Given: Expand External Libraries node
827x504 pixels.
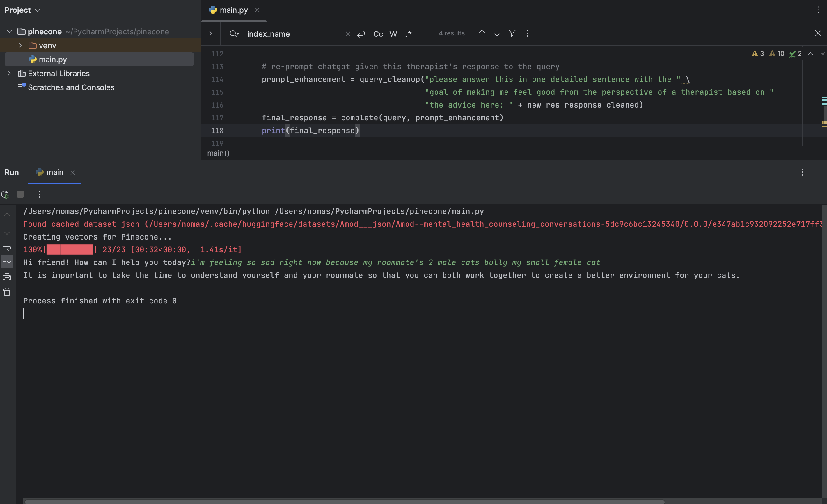Looking at the screenshot, I should (x=9, y=73).
